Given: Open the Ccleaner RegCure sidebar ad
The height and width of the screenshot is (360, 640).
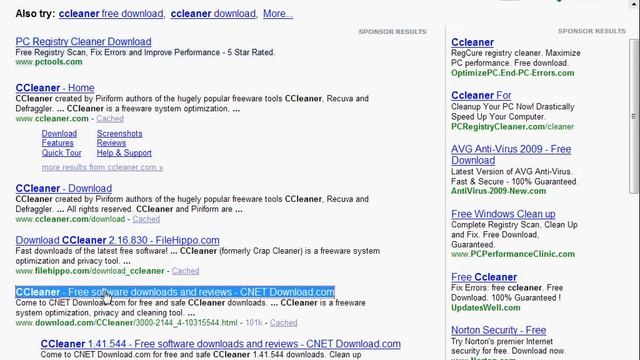Looking at the screenshot, I should [x=472, y=42].
